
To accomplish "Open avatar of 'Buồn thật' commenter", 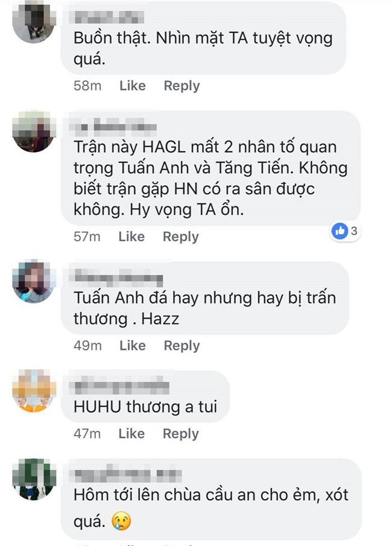I will coord(34,22).
